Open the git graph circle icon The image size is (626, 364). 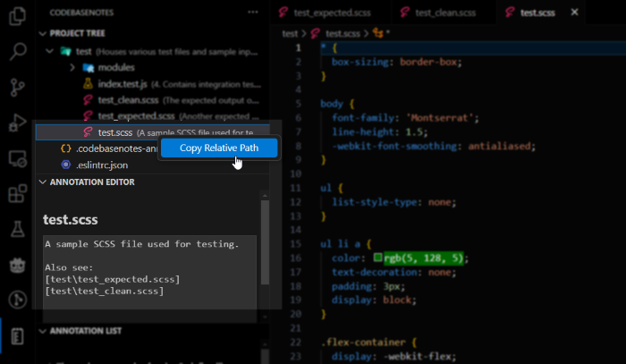18,300
